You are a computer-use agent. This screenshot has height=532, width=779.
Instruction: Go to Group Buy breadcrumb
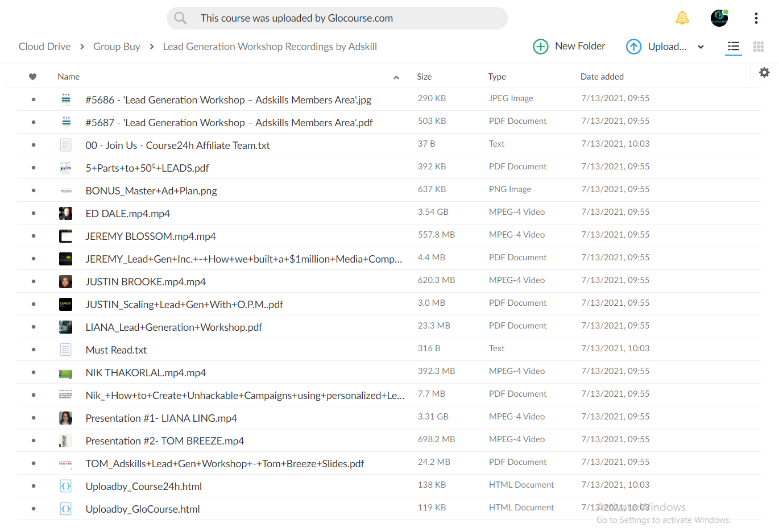click(117, 47)
